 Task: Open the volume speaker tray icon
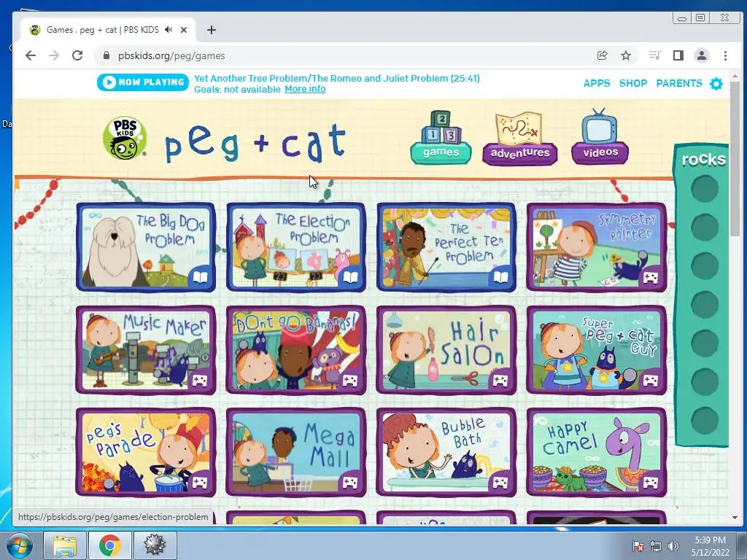[x=673, y=546]
